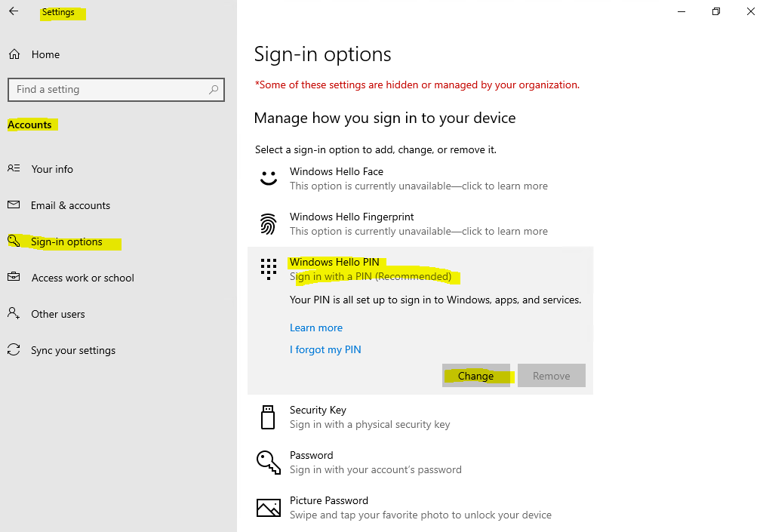Click the Sync your settings arrows icon
This screenshot has width=763, height=532.
14,349
